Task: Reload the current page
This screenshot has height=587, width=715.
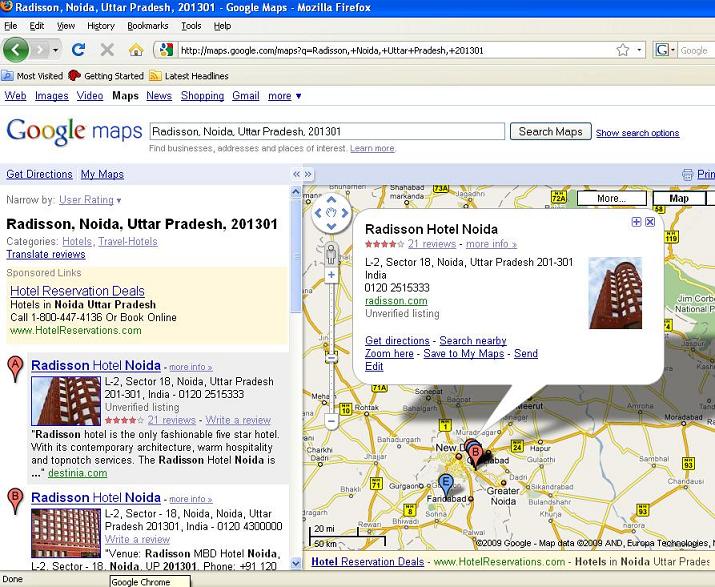Action: click(x=78, y=49)
